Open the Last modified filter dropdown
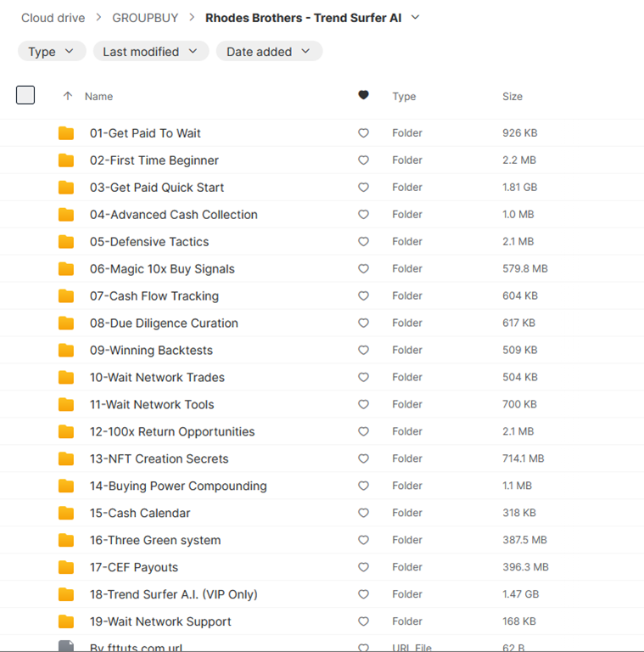The image size is (644, 652). [150, 52]
